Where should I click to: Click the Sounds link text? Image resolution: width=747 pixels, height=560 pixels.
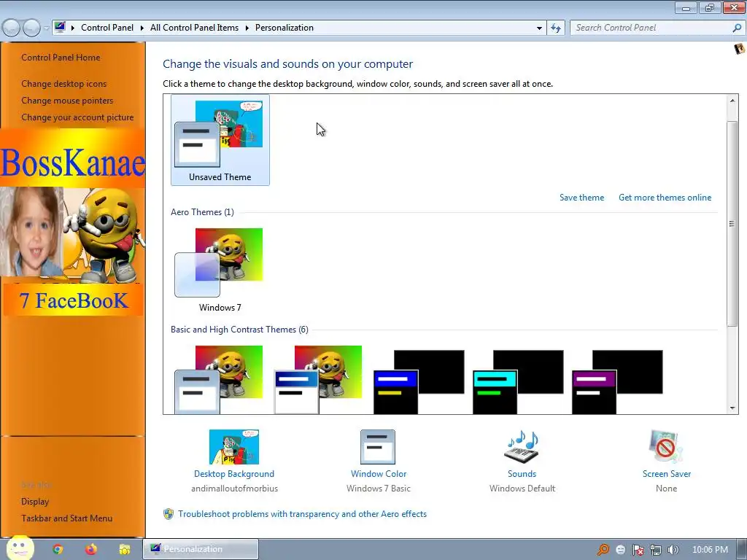click(522, 474)
